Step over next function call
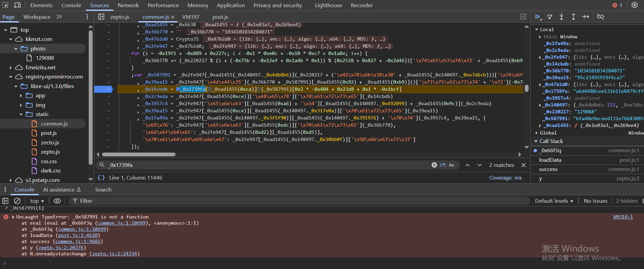Viewport: 644px width, 269px height. (x=549, y=17)
